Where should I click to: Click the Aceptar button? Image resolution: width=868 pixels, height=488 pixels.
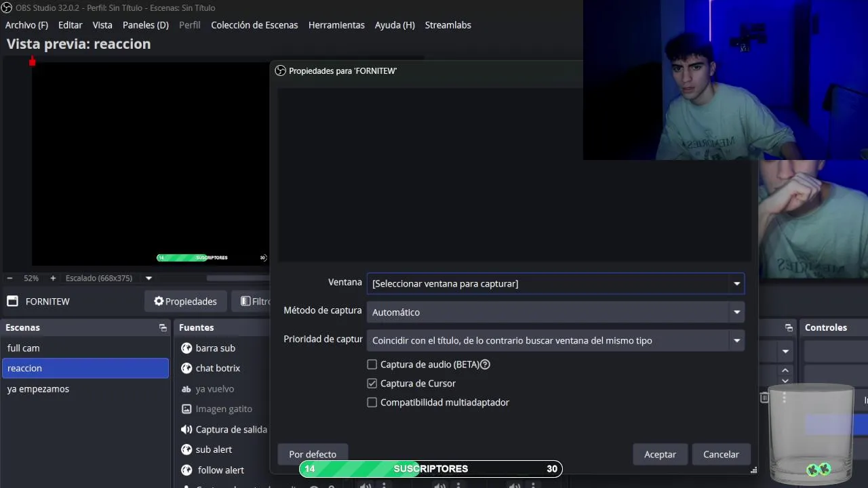point(660,454)
